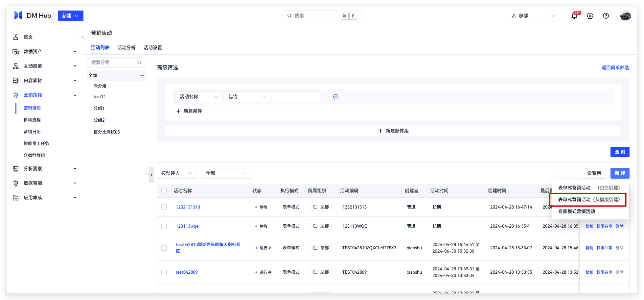Click the blue 新建 button above the table

click(x=620, y=173)
